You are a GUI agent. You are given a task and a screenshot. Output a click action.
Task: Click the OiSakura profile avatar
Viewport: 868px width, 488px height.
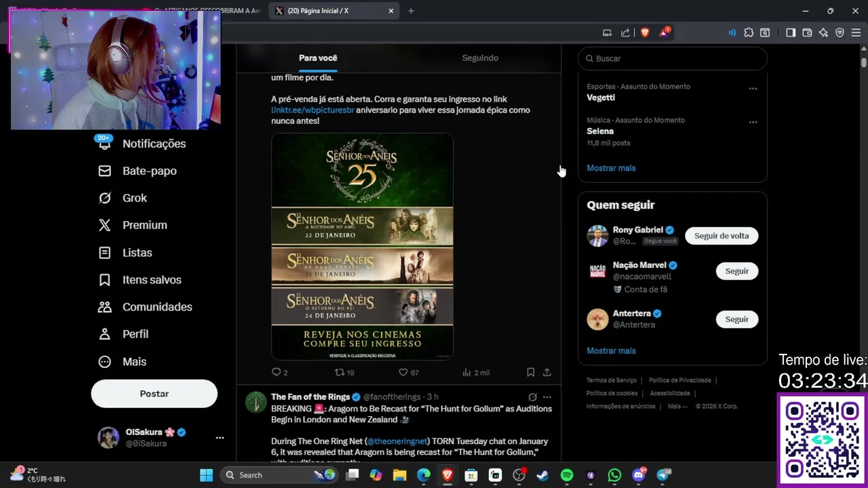[108, 438]
